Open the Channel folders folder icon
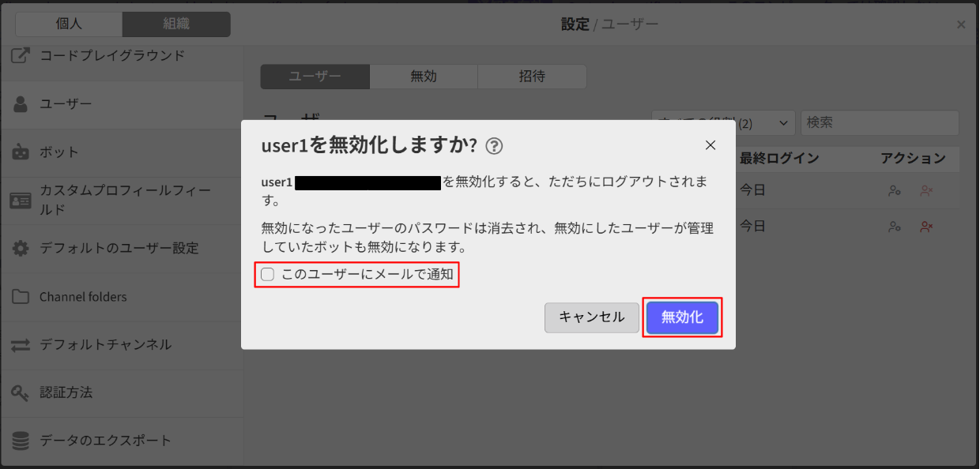 pos(19,296)
